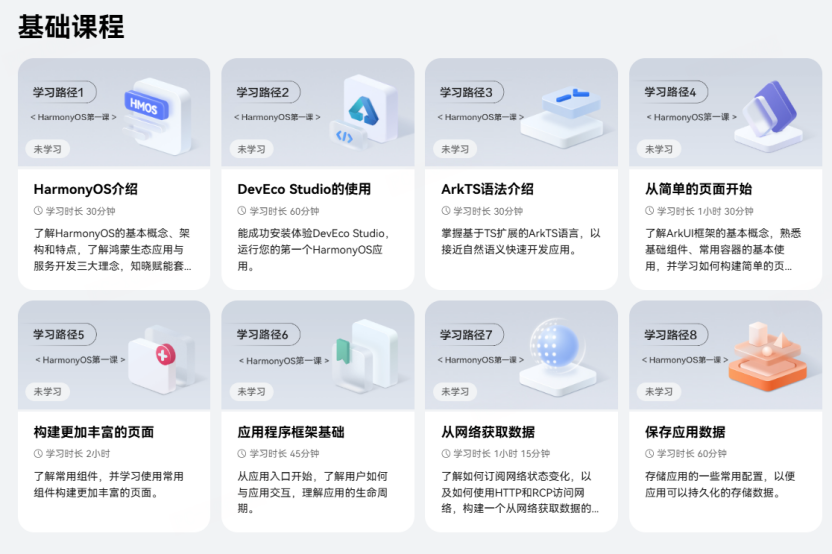Click the orange shapes storage illustration
832x554 pixels.
[768, 356]
